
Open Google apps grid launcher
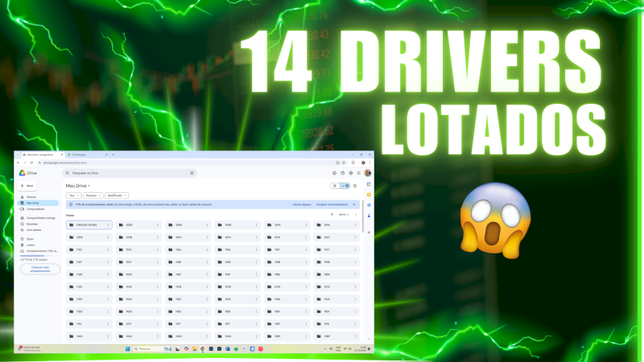358,173
